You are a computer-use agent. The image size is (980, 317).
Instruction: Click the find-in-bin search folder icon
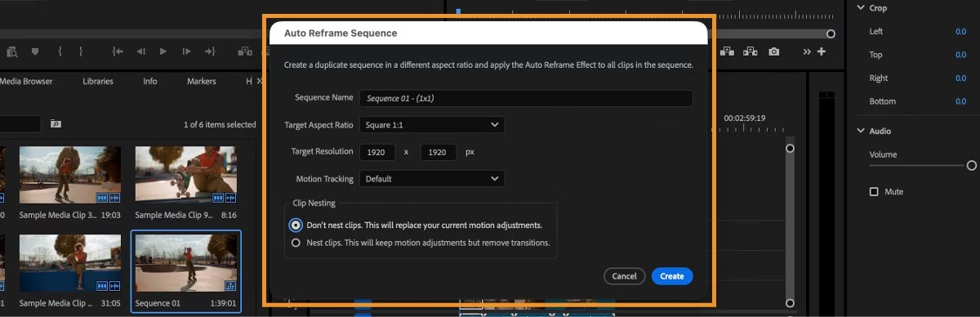pos(56,124)
